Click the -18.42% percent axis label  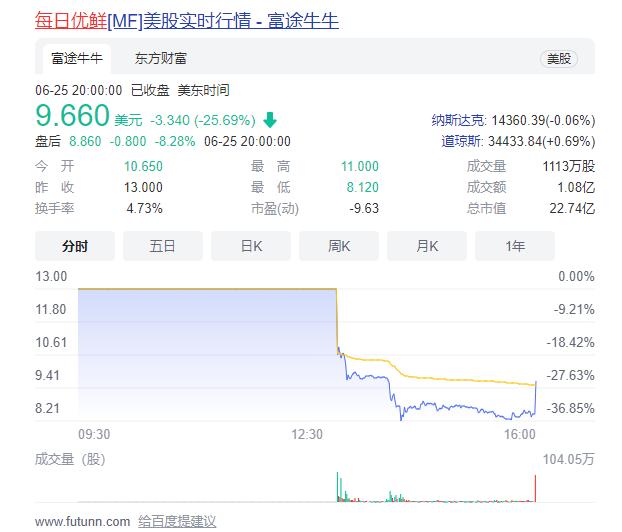coord(570,342)
